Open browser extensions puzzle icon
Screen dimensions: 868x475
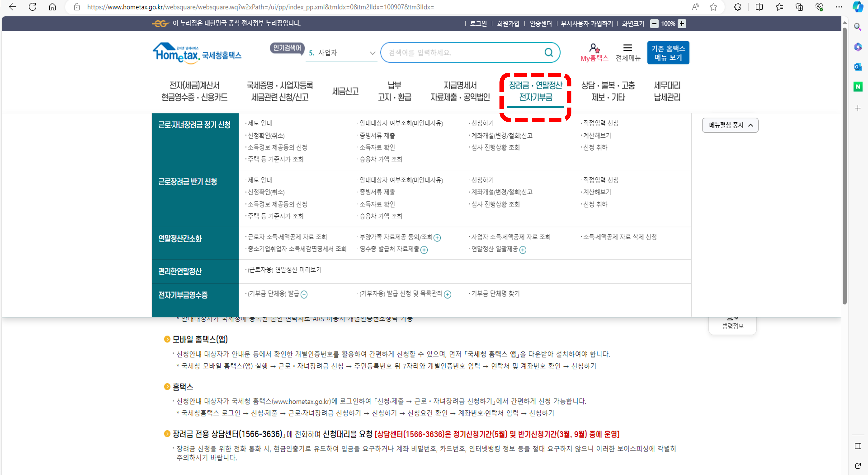(737, 7)
